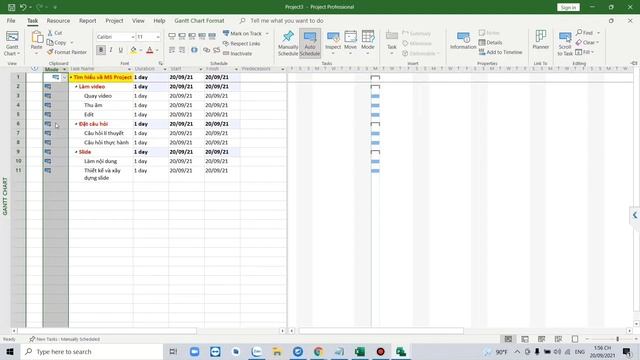The image size is (640, 360).
Task: Click the Details button in Properties
Action: click(490, 42)
